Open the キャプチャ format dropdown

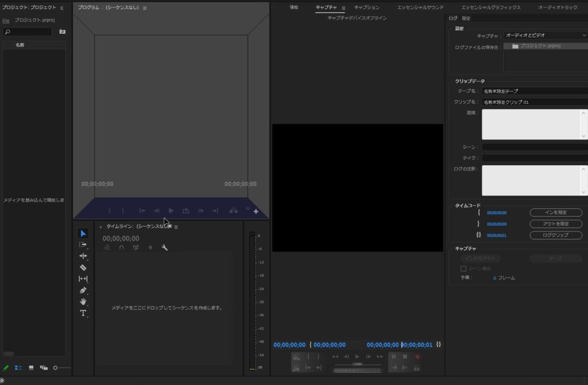[545, 36]
